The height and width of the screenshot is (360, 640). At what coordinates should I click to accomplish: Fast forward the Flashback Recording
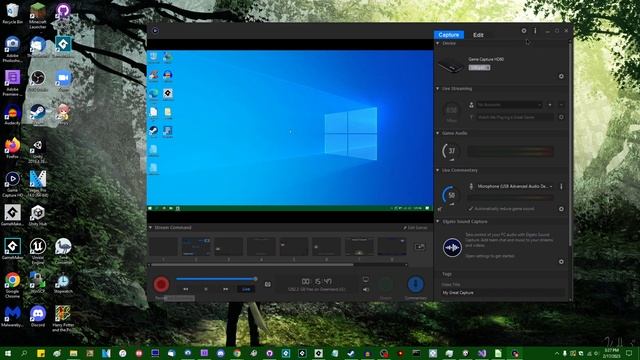(225, 289)
